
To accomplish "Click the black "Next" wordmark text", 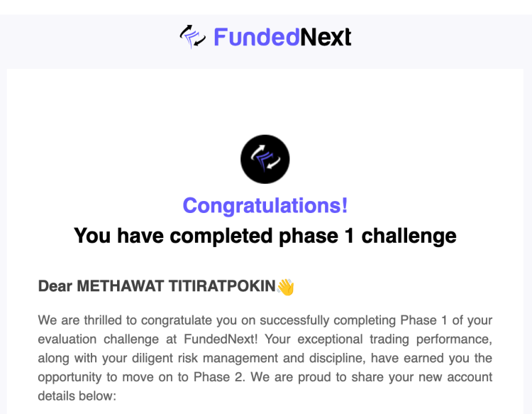I will (326, 36).
